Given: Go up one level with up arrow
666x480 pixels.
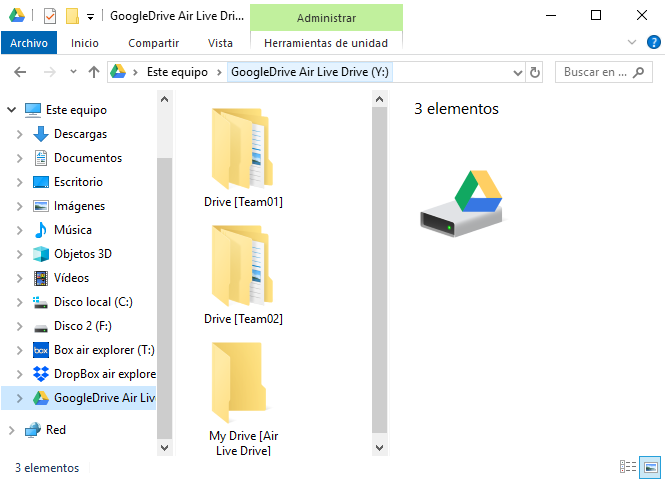Looking at the screenshot, I should 93,72.
